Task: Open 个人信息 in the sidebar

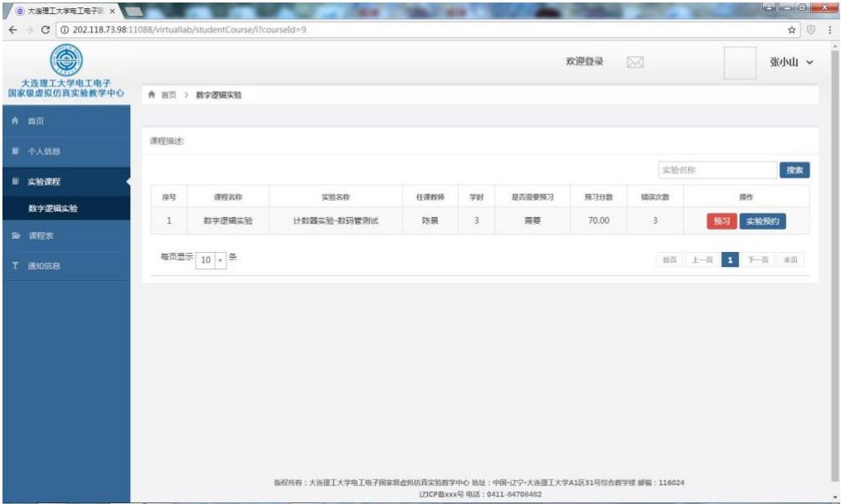Action: (x=44, y=152)
